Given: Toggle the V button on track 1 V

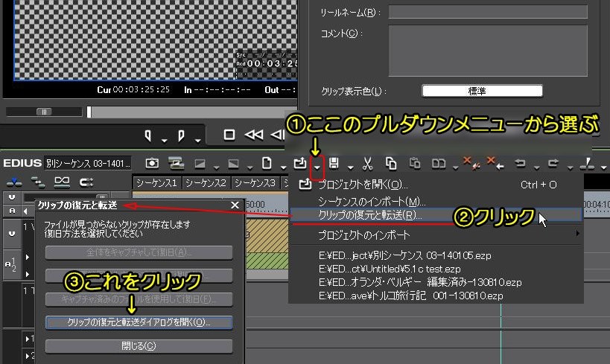Looking at the screenshot, I should tap(12, 234).
